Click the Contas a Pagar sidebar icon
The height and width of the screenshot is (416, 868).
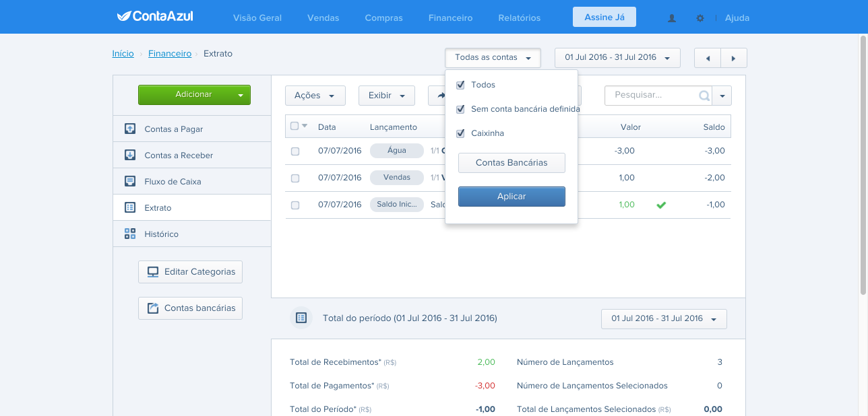coord(130,129)
